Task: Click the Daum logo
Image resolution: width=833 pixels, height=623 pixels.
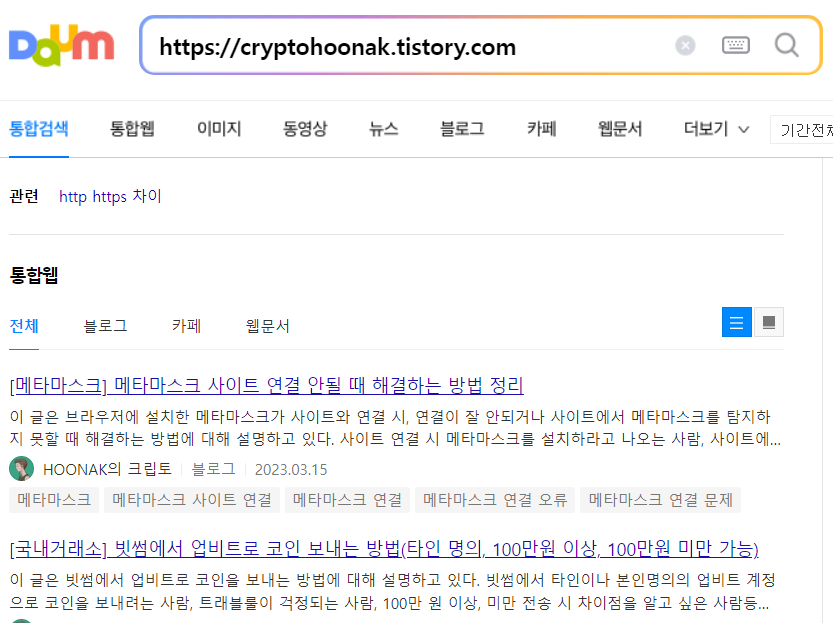Action: pos(62,46)
